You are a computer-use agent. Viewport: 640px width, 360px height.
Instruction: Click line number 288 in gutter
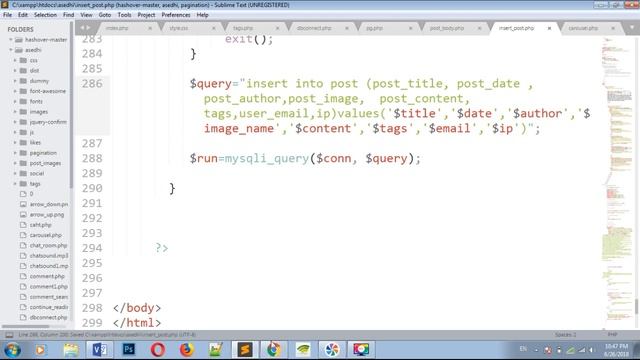tap(92, 158)
